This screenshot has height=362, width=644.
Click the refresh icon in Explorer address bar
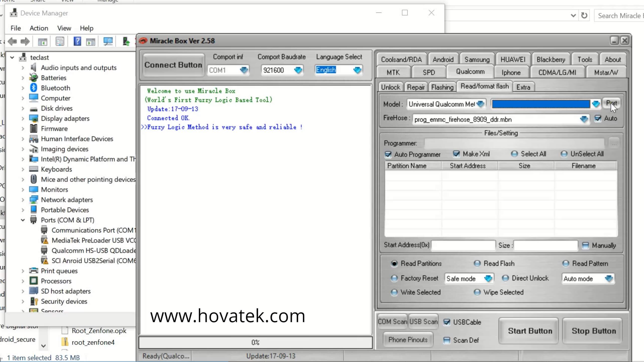click(584, 16)
